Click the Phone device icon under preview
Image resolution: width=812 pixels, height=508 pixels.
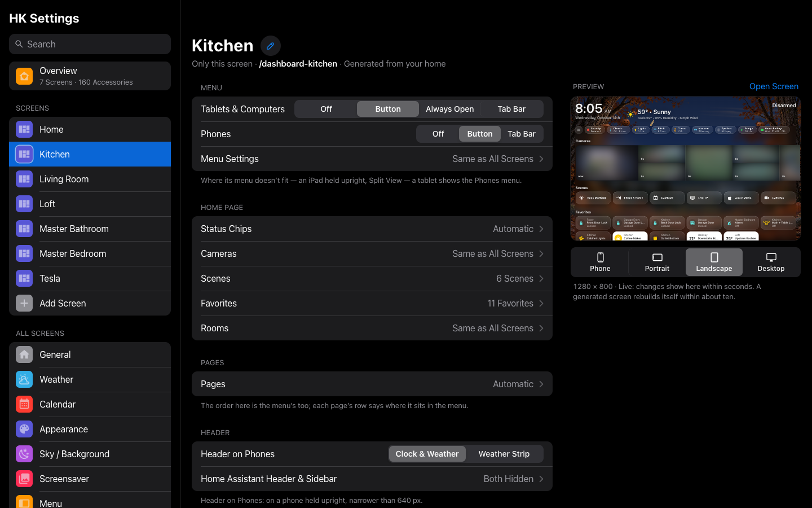[x=600, y=257]
